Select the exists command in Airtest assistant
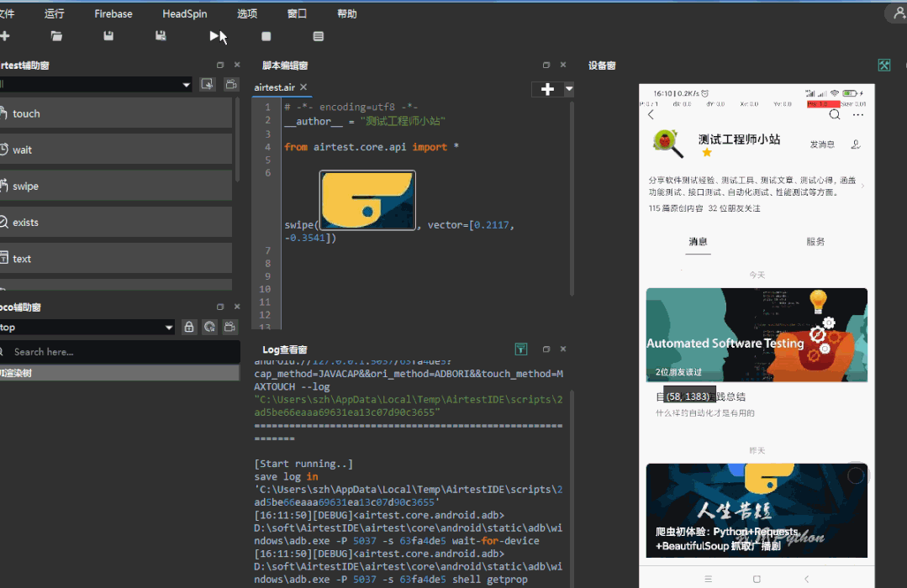 click(116, 222)
